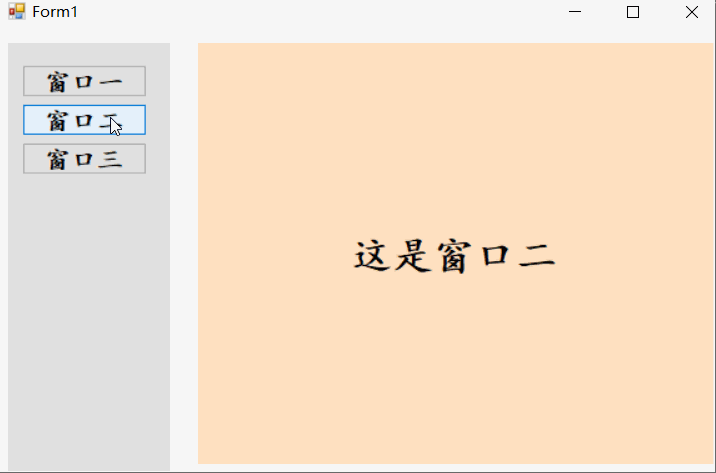716x473 pixels.
Task: Click empty title bar space beside Form1
Action: tap(320, 11)
